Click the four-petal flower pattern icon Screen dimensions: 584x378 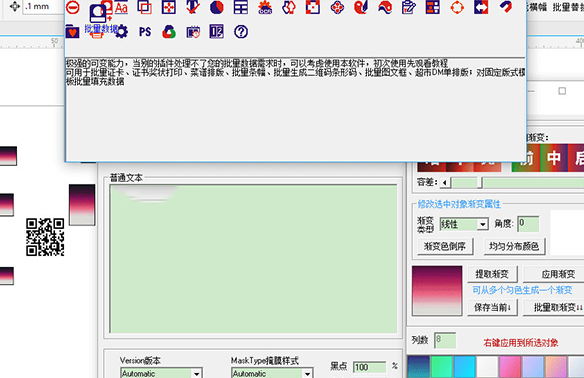coord(337,7)
